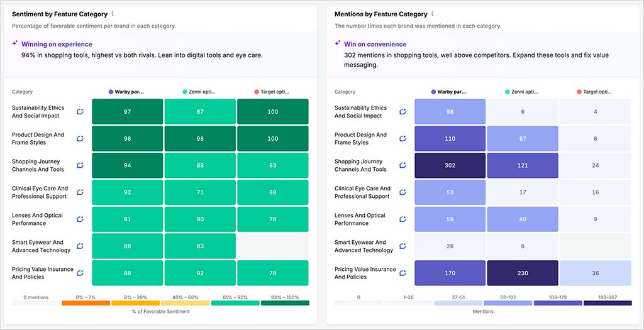
Task: Click sentiment cell showing 94
Action: (x=127, y=165)
